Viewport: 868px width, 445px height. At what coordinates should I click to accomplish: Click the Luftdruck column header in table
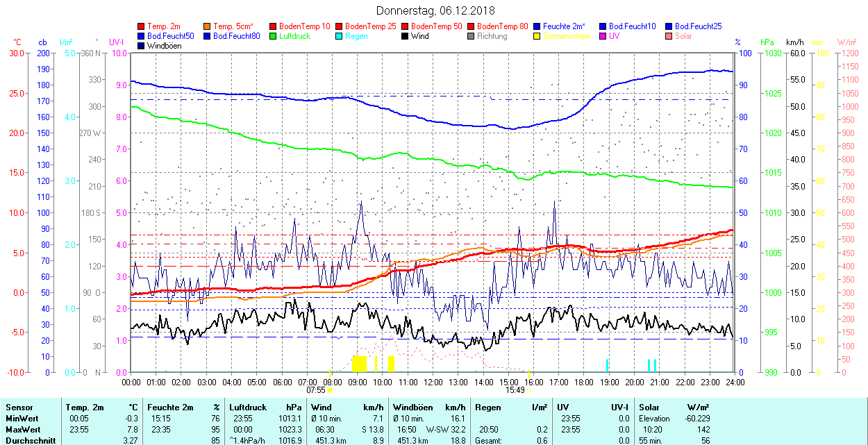(x=249, y=408)
